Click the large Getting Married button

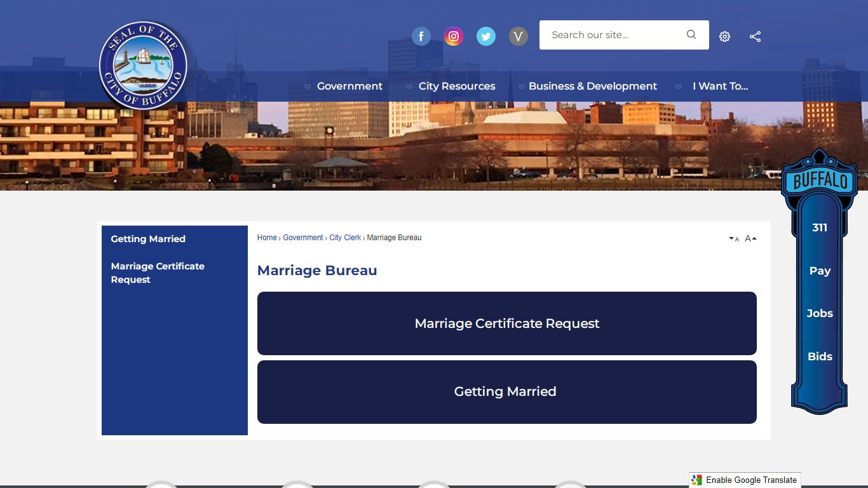[507, 392]
